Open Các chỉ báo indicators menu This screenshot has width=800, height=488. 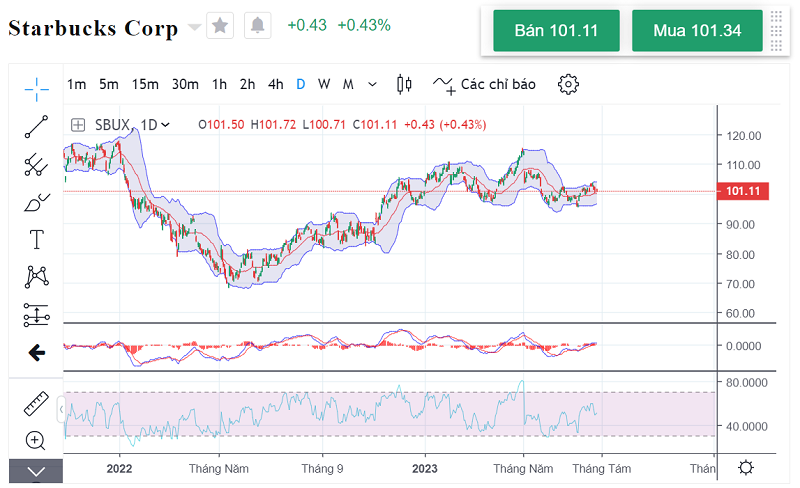(x=484, y=85)
